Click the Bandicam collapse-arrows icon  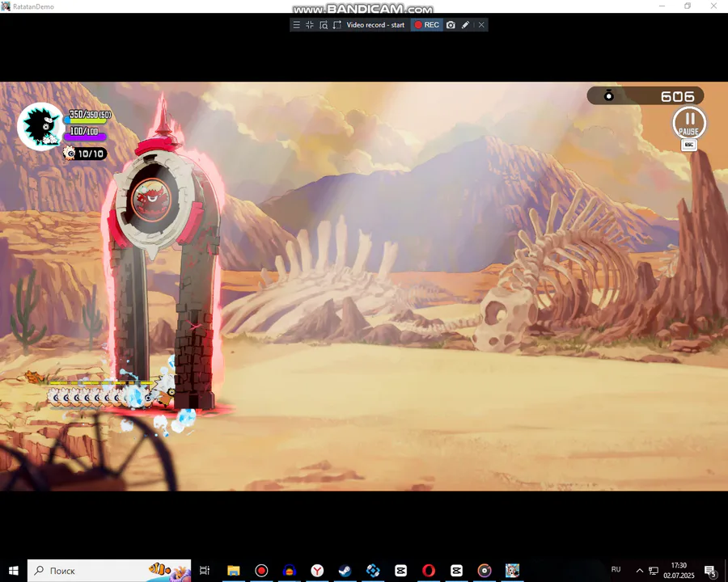point(310,25)
